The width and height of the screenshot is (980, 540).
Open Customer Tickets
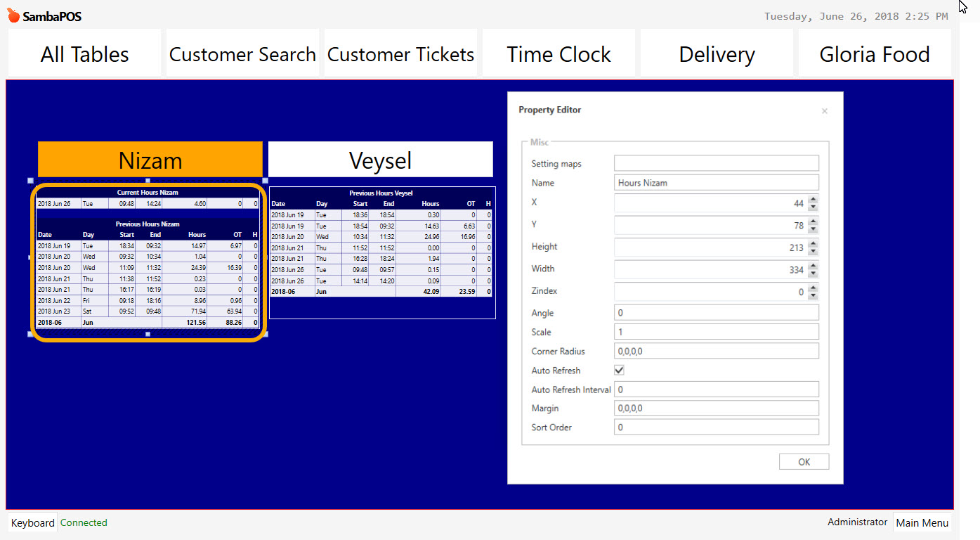(x=400, y=53)
